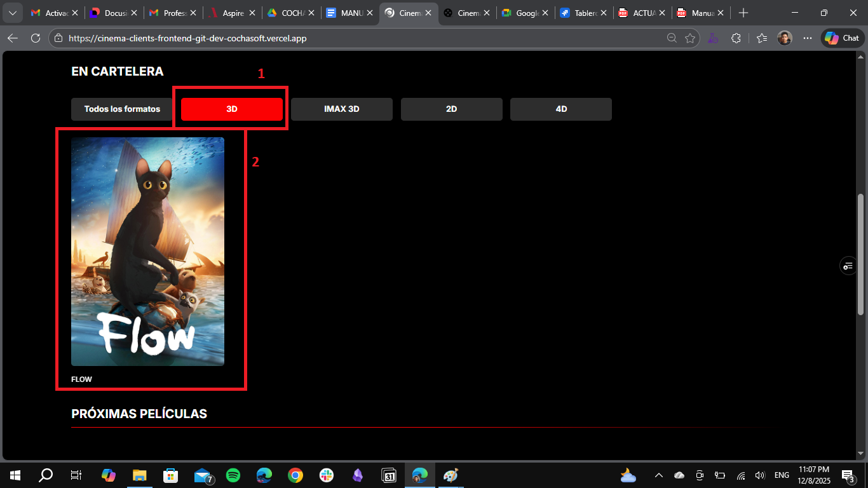Screen dimensions: 868x488
Task: Adjust system volume from the taskbar
Action: [760, 475]
